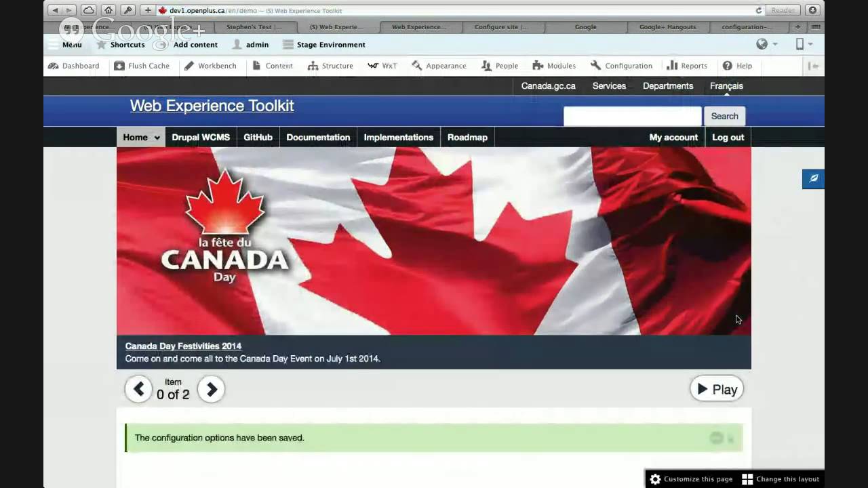Click Stage Environment indicator

click(324, 45)
